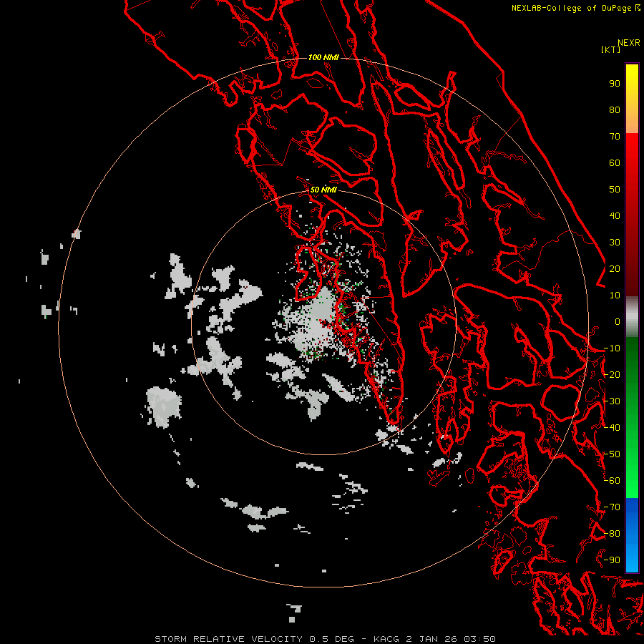Click the NEXLAB-College of DuPage label
Image resolution: width=644 pixels, height=644 pixels.
tap(571, 8)
